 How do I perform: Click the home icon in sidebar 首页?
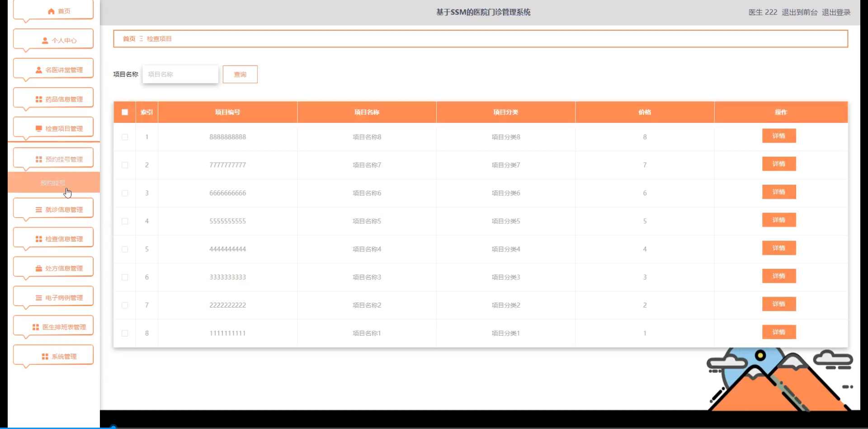pos(51,11)
